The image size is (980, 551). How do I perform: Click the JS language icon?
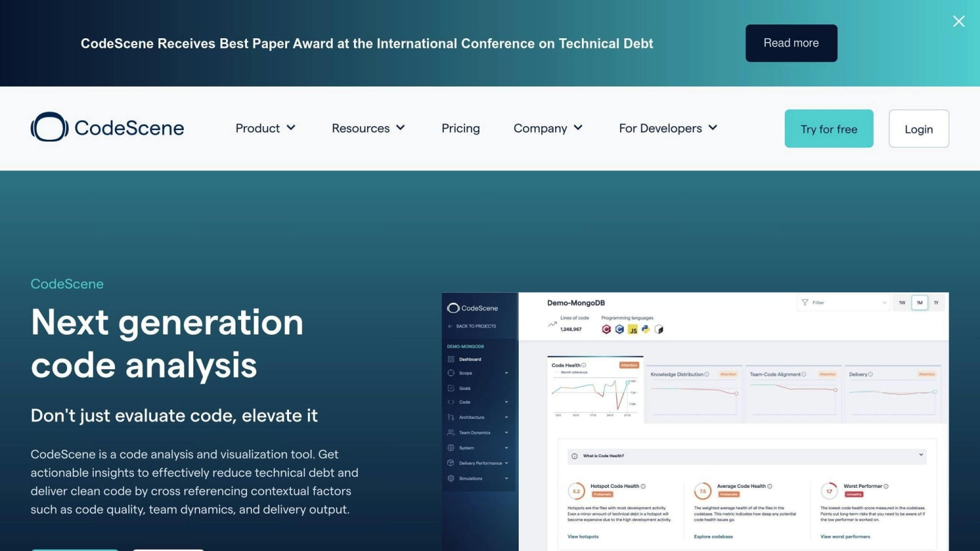633,330
